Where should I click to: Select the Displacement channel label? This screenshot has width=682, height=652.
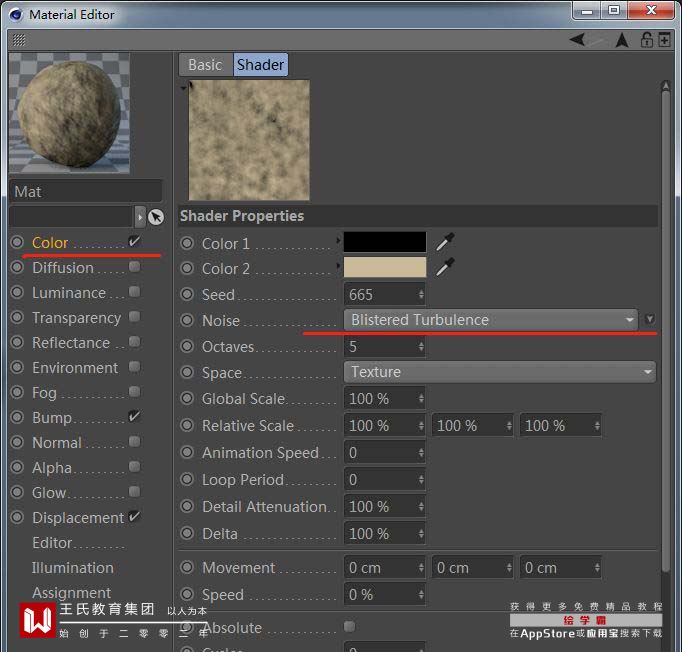[78, 518]
